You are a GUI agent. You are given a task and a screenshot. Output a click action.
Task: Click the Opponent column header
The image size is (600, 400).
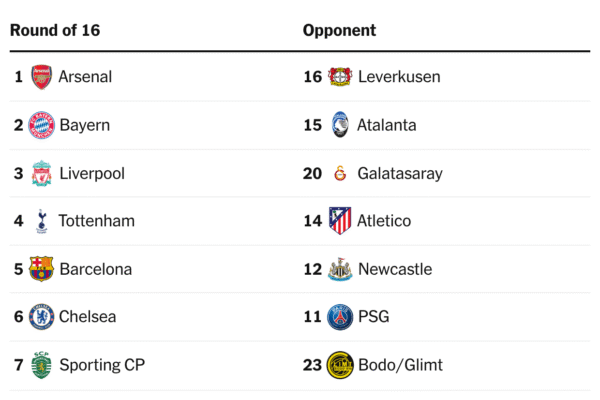point(339,30)
